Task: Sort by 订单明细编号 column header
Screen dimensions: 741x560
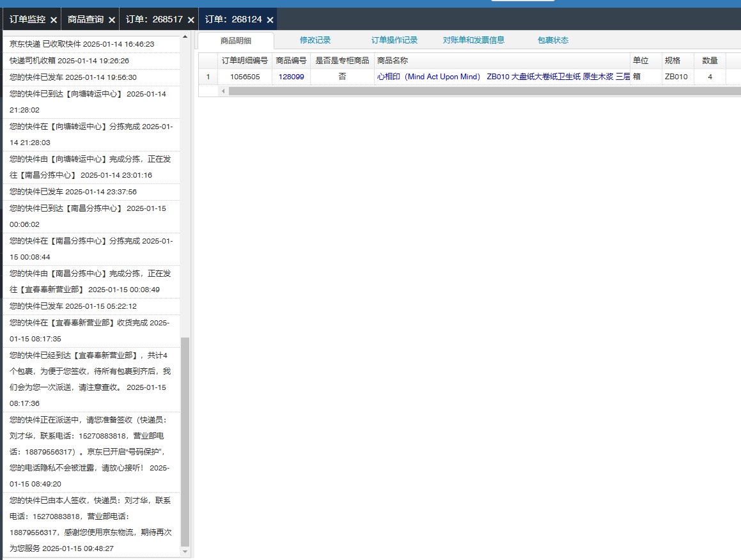Action: point(245,61)
